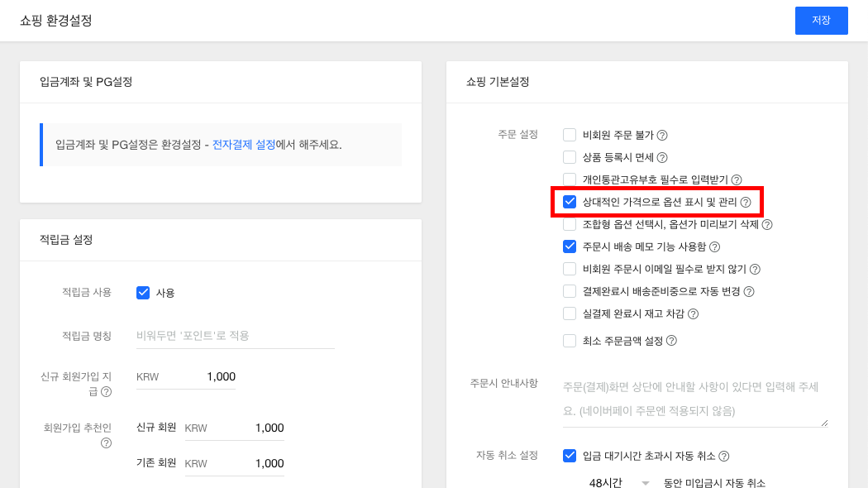Image resolution: width=868 pixels, height=488 pixels.
Task: Select 신규 회원가입 지급 amount field
Action: [185, 376]
